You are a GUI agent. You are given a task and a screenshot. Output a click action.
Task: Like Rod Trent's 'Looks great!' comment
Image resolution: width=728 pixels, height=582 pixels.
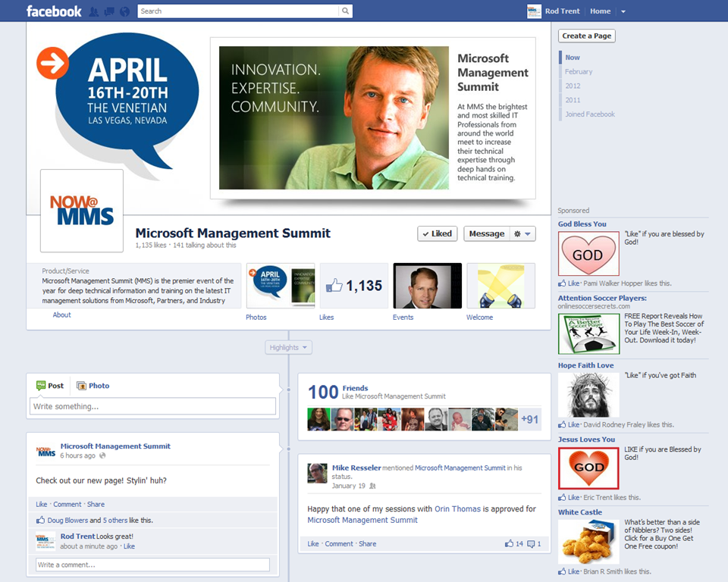pos(129,546)
